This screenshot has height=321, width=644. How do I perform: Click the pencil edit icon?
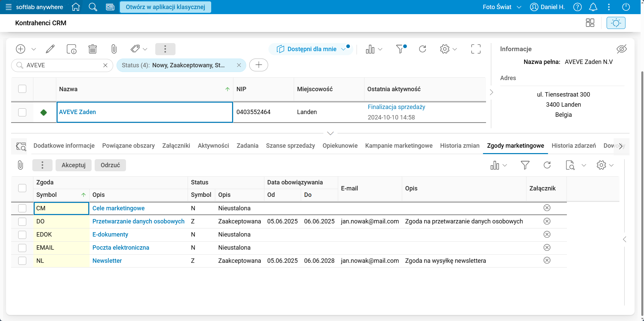point(50,49)
